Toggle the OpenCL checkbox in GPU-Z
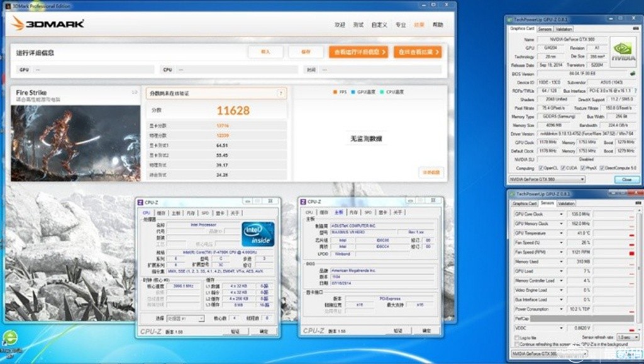The width and height of the screenshot is (644, 364). point(541,168)
